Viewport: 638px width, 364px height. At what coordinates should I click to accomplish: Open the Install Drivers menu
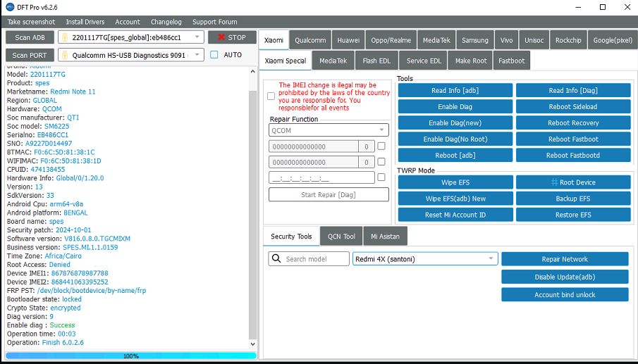click(85, 22)
